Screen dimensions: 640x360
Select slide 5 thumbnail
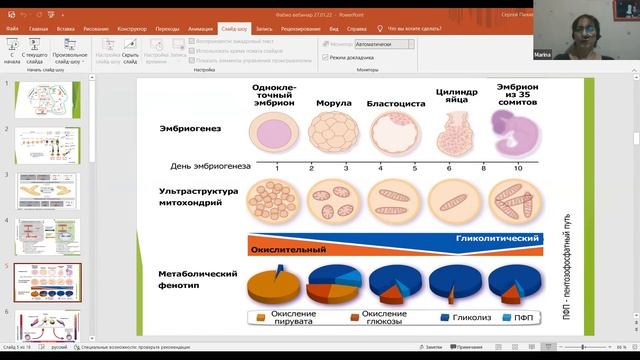click(48, 282)
